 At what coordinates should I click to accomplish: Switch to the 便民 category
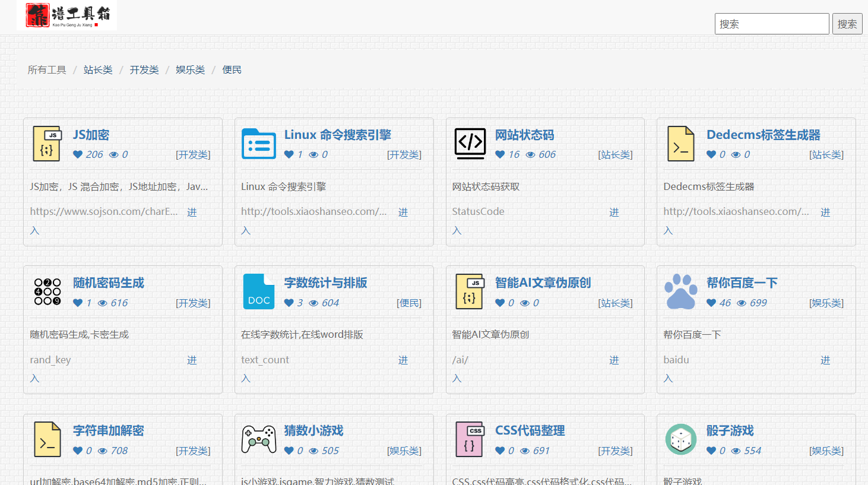pos(232,70)
